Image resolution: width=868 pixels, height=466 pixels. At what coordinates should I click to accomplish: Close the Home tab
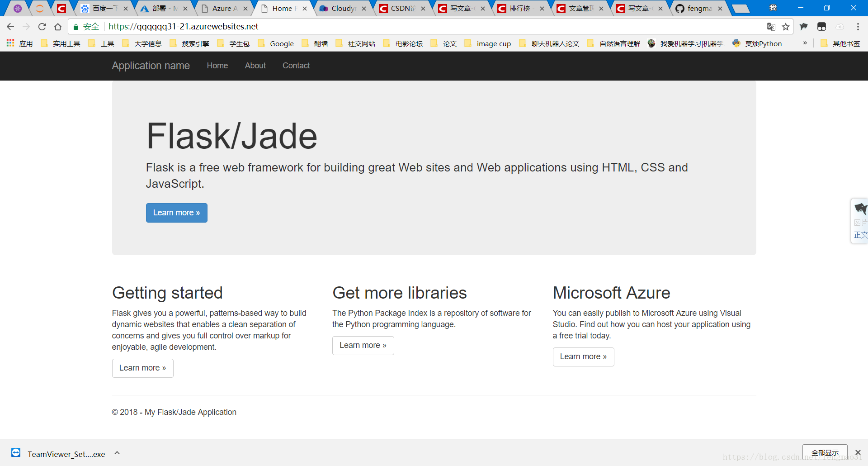coord(305,9)
